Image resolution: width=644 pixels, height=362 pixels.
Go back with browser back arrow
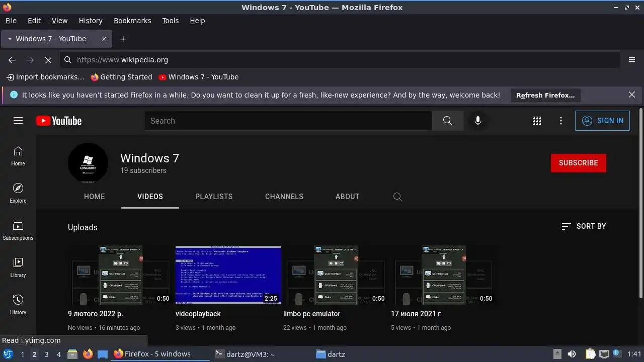point(12,60)
